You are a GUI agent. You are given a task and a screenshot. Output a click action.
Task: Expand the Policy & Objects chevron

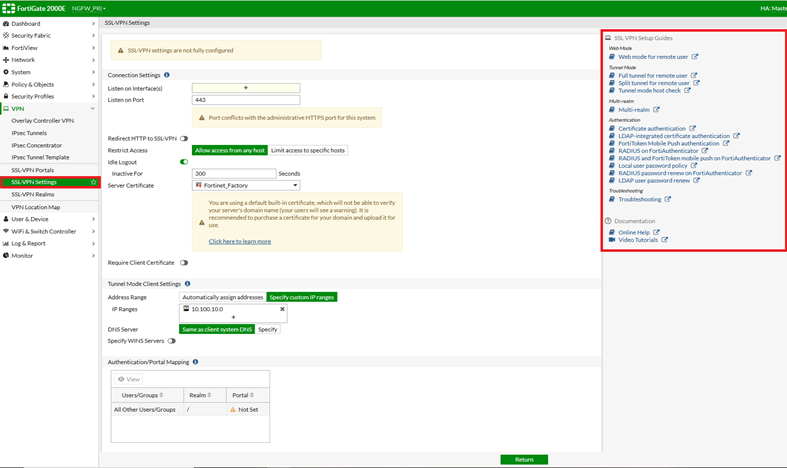(93, 84)
